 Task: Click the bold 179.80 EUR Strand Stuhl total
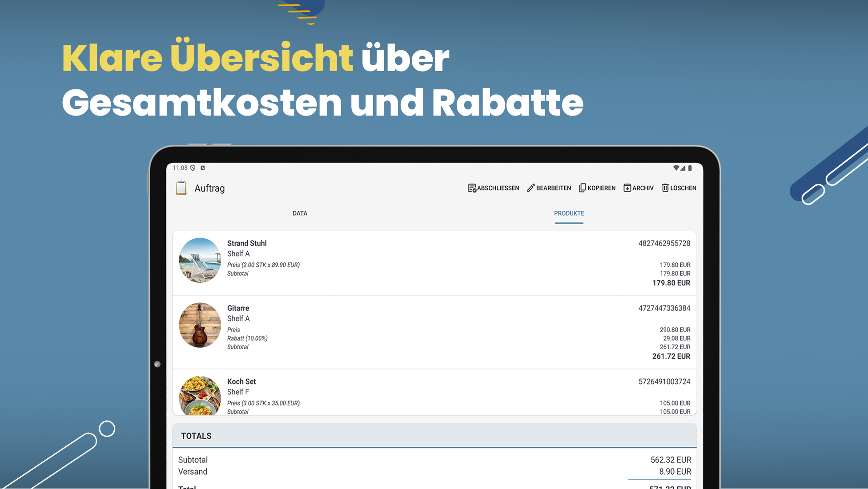pyautogui.click(x=671, y=283)
